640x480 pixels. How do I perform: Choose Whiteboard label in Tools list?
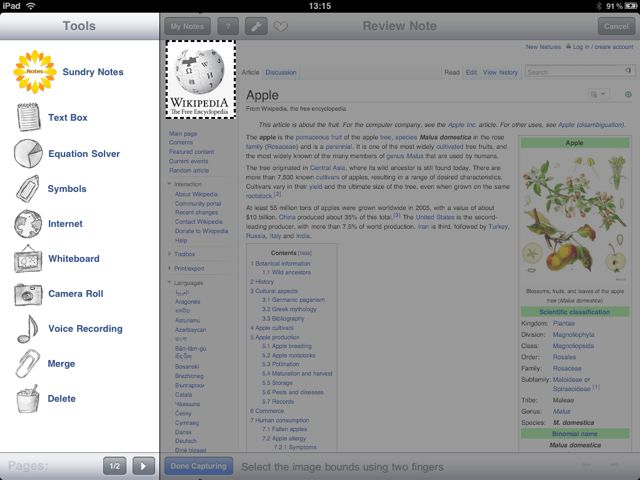(74, 259)
